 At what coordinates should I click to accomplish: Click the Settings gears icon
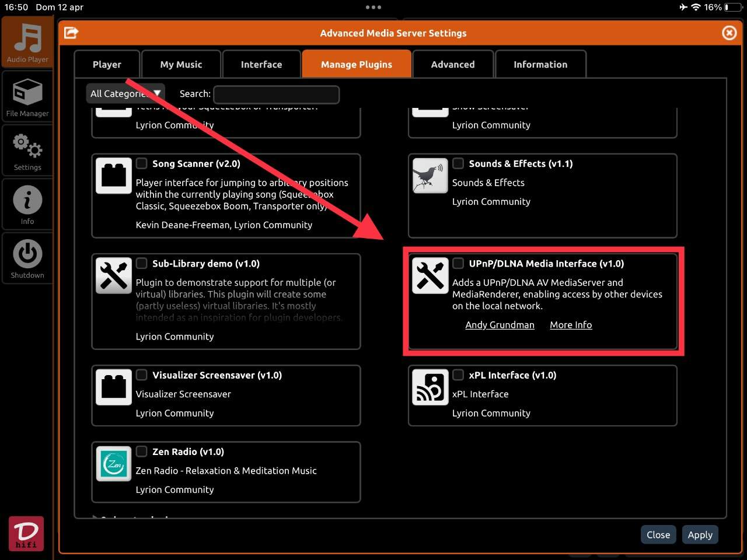[x=27, y=150]
